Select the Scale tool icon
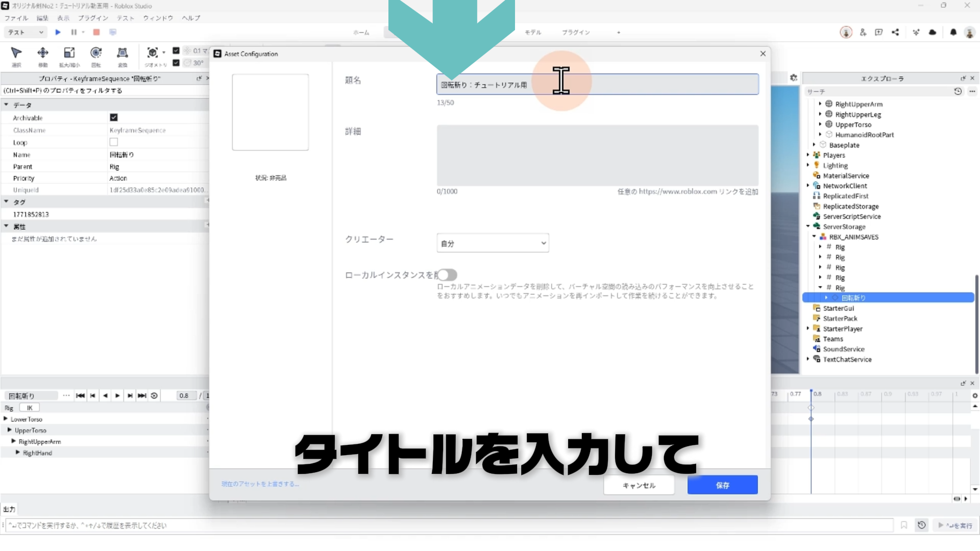Image resolution: width=980 pixels, height=551 pixels. [x=69, y=53]
